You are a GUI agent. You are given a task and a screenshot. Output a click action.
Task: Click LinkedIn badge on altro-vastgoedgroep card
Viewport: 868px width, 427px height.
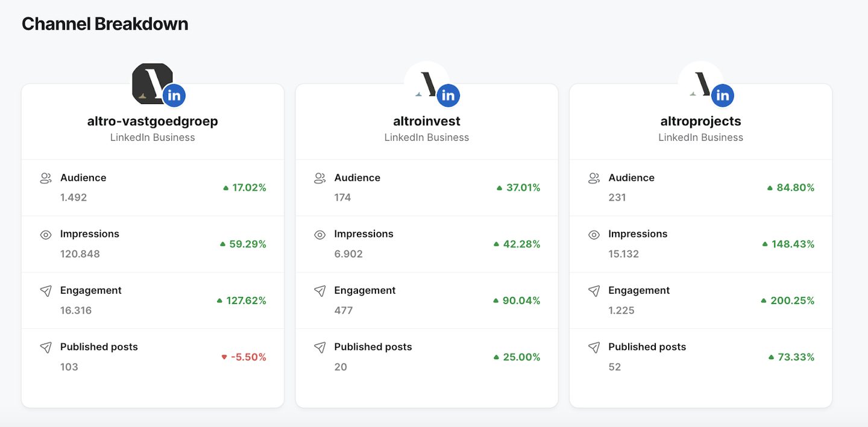point(174,95)
